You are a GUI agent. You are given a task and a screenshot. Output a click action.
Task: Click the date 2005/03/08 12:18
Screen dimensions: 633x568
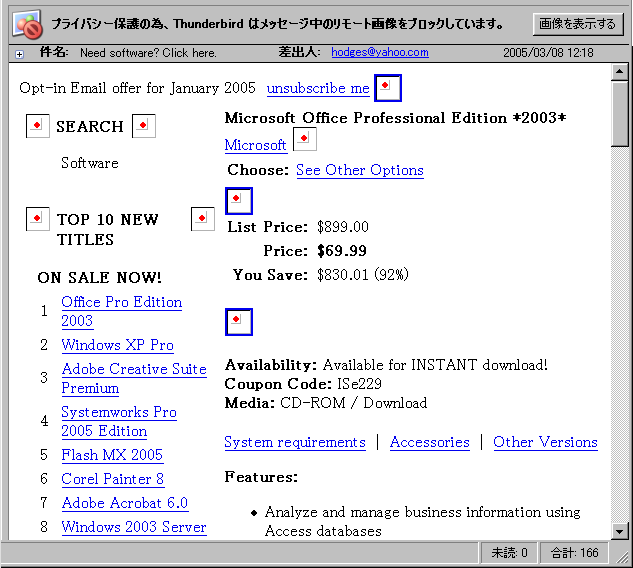point(548,52)
